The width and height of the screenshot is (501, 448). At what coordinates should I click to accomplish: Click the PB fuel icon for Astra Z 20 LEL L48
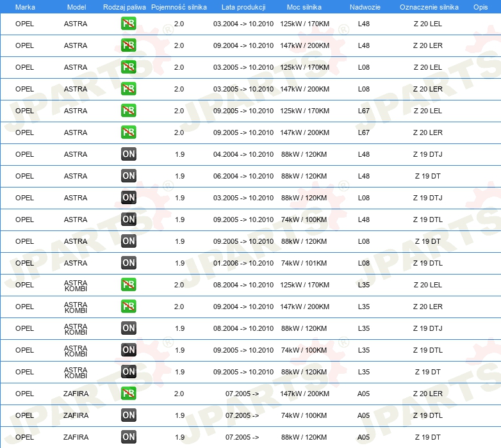coord(128,24)
